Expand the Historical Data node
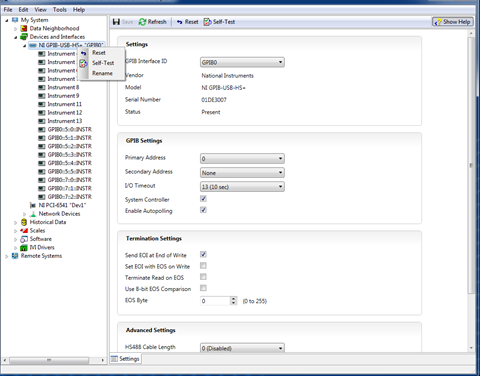This screenshot has height=376, width=480. pos(15,222)
